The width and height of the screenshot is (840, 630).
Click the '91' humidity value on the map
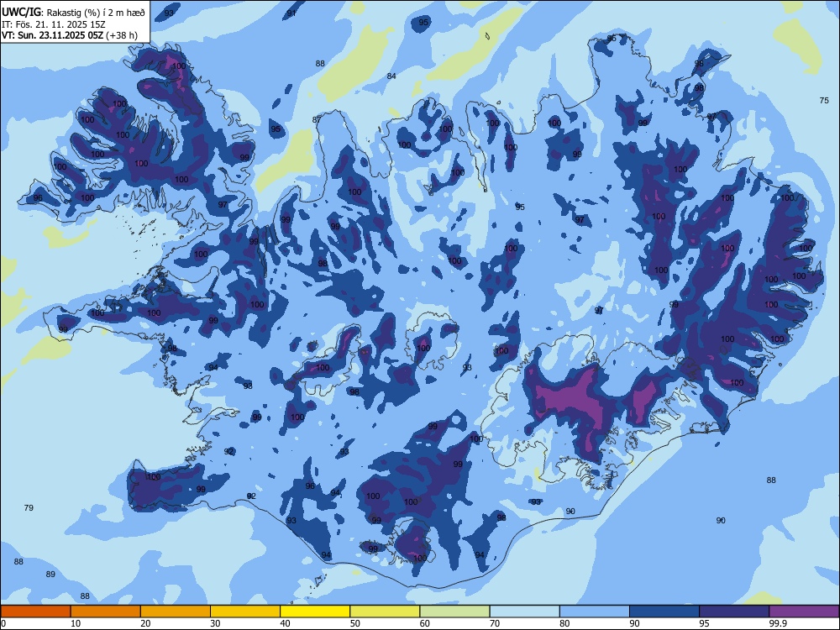291,13
